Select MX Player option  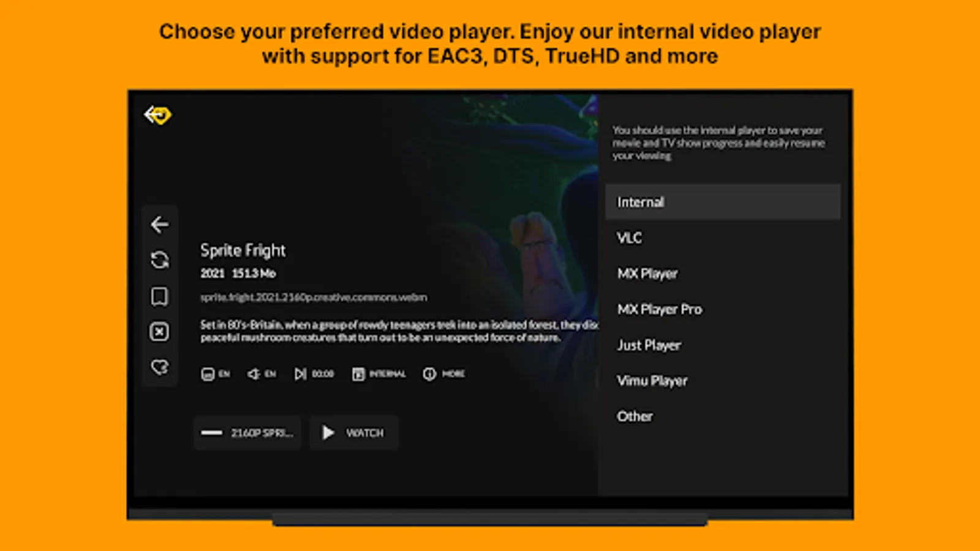pos(723,274)
